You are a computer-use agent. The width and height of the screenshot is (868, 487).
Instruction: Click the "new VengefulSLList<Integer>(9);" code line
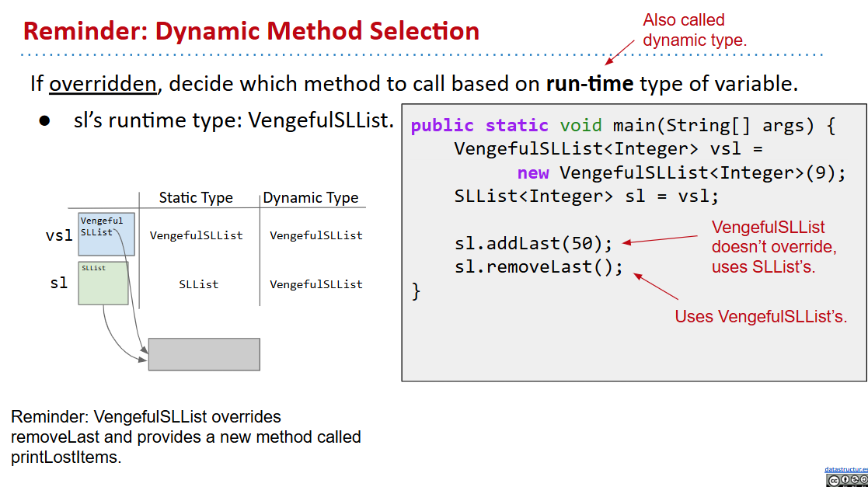click(x=681, y=172)
